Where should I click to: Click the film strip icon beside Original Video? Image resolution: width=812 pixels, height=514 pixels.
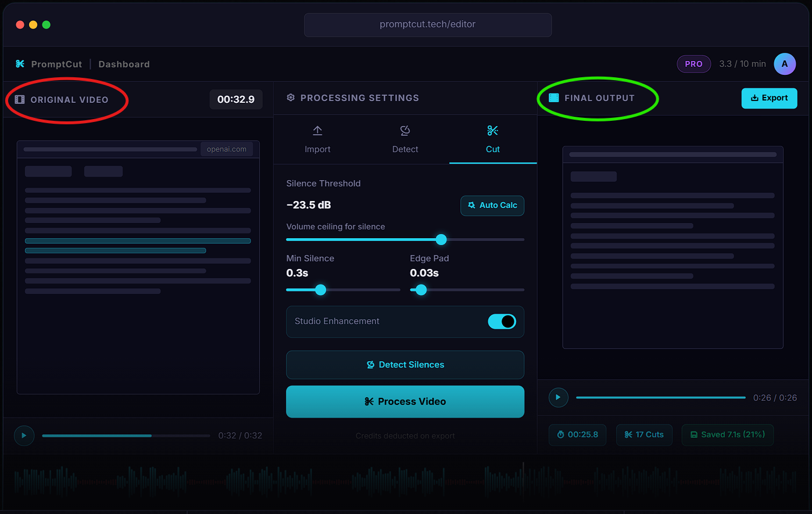20,99
